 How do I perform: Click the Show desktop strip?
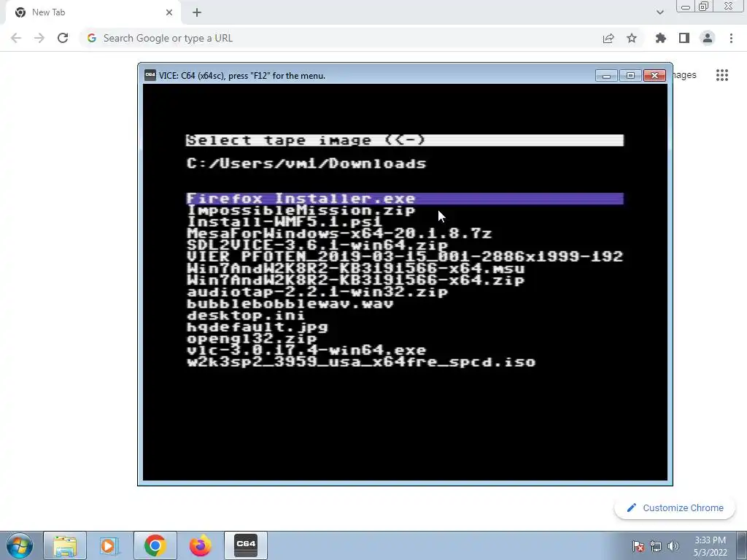coord(742,545)
